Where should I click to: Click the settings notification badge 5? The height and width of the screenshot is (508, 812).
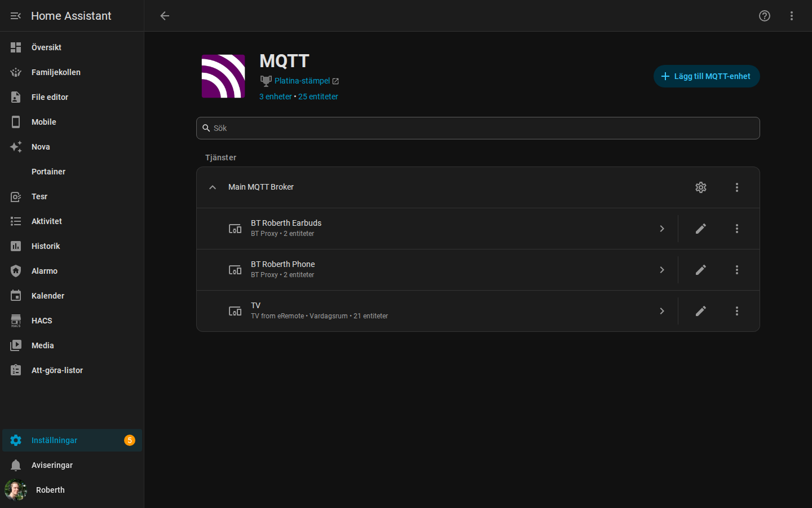click(130, 440)
